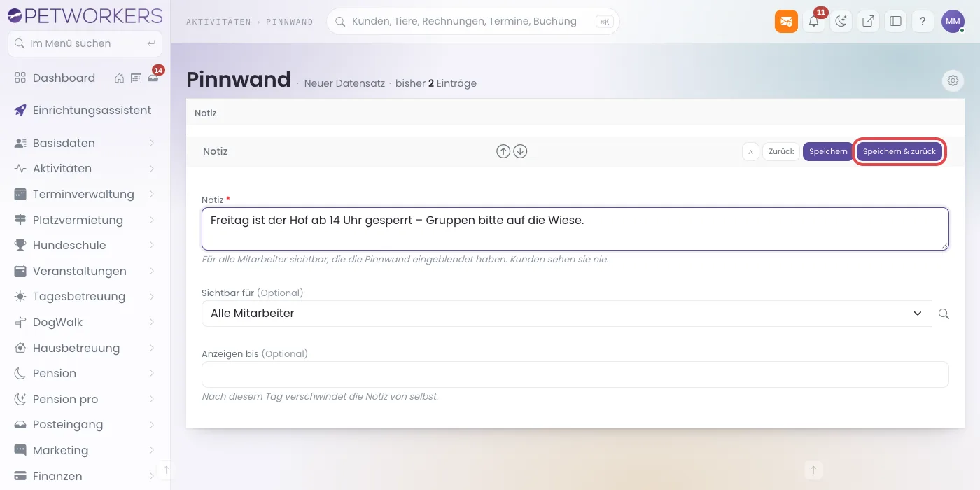
Task: Click the Tagesbetreuung sun icon
Action: click(x=20, y=297)
